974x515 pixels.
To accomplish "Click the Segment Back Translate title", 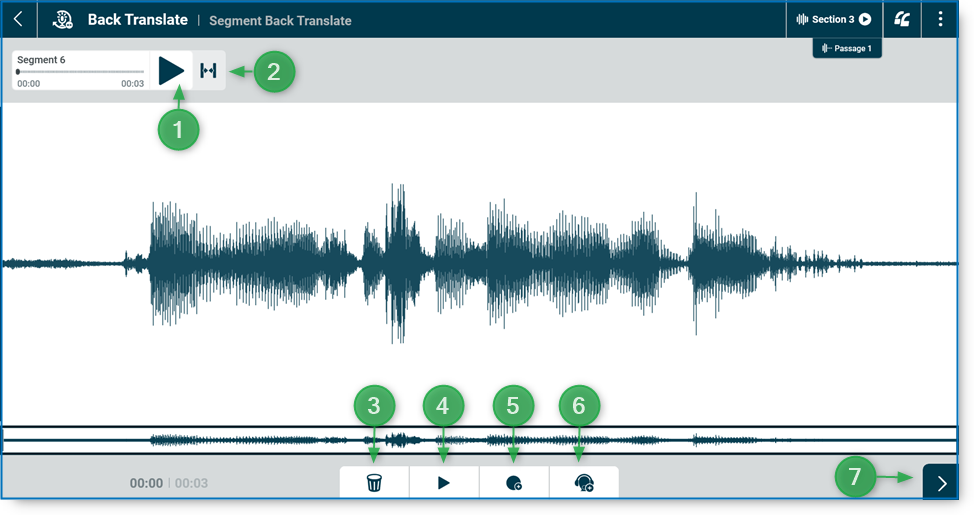I will pyautogui.click(x=280, y=21).
